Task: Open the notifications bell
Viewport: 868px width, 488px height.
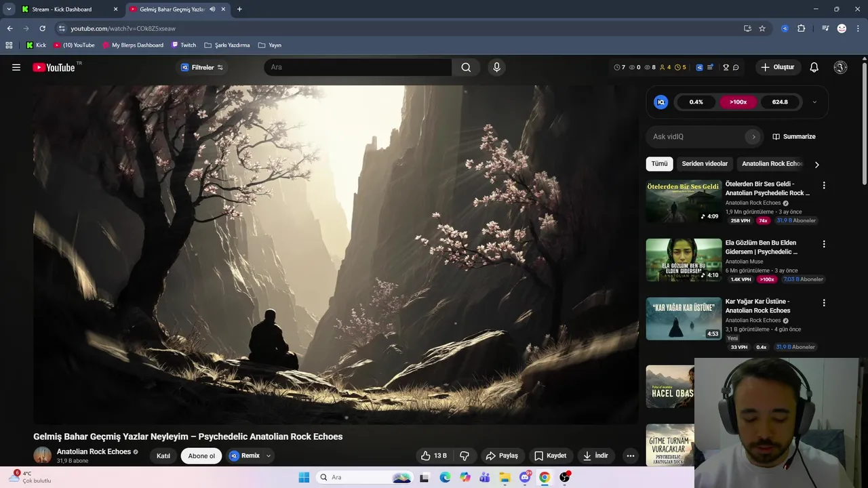Action: pos(814,67)
